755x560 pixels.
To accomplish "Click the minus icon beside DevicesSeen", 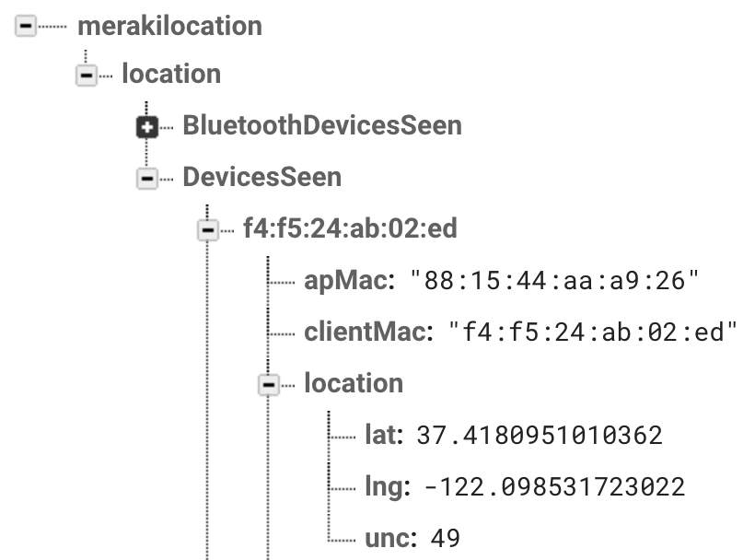I will click(x=147, y=177).
